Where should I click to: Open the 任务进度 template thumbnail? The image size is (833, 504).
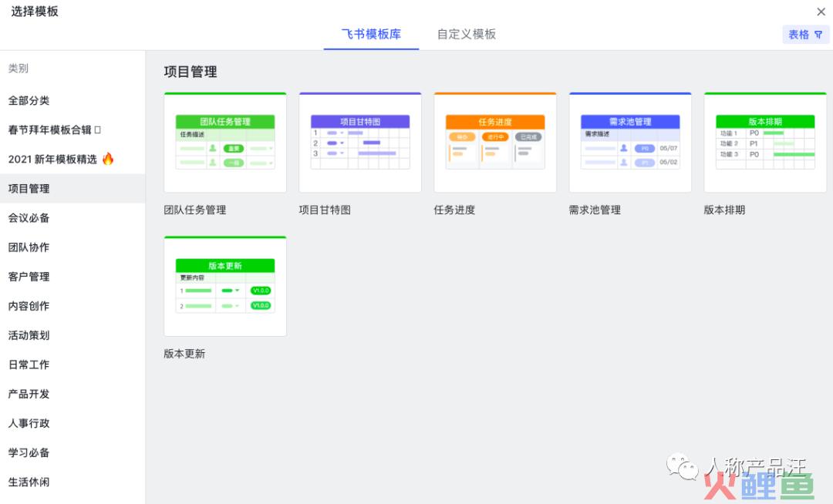[495, 143]
